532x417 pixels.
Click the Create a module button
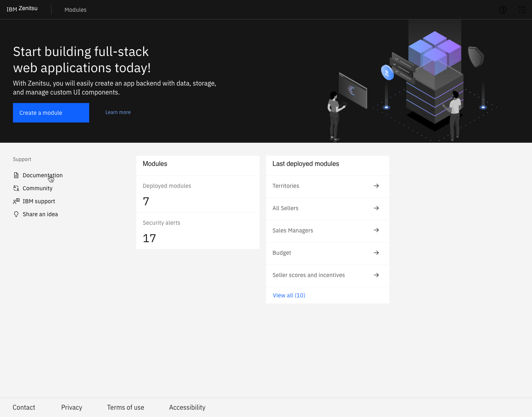coord(51,112)
